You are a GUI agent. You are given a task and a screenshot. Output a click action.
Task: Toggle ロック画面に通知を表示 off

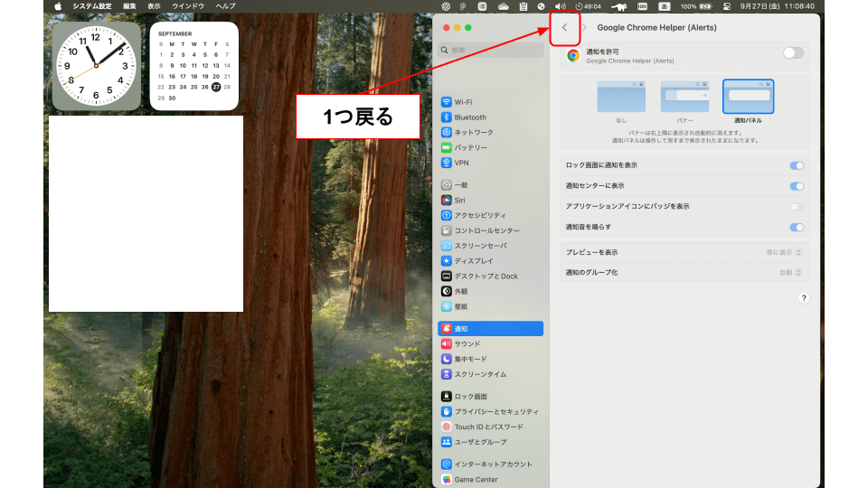point(797,165)
